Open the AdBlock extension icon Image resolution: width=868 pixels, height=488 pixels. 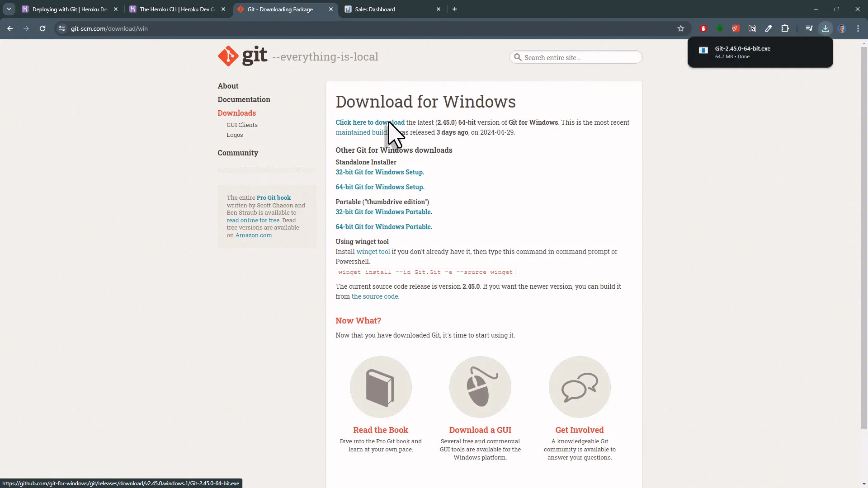click(703, 28)
